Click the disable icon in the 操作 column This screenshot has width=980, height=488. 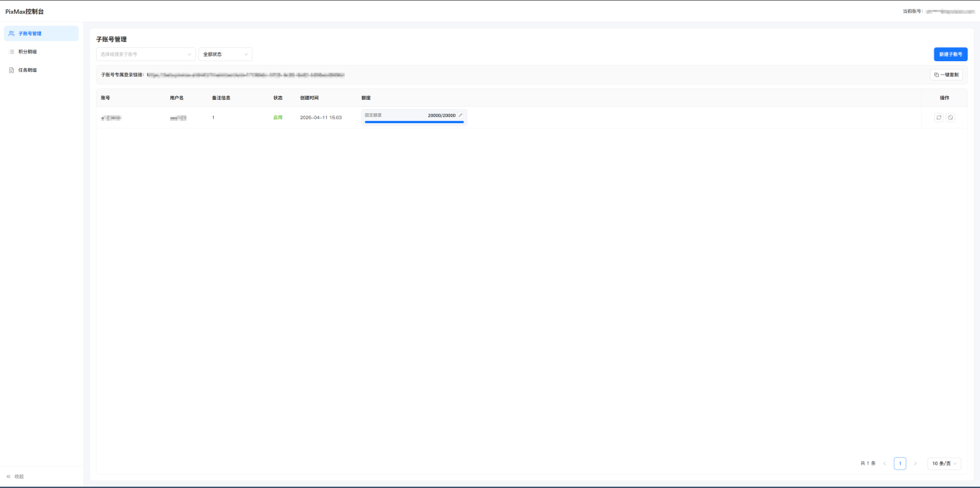pos(951,118)
